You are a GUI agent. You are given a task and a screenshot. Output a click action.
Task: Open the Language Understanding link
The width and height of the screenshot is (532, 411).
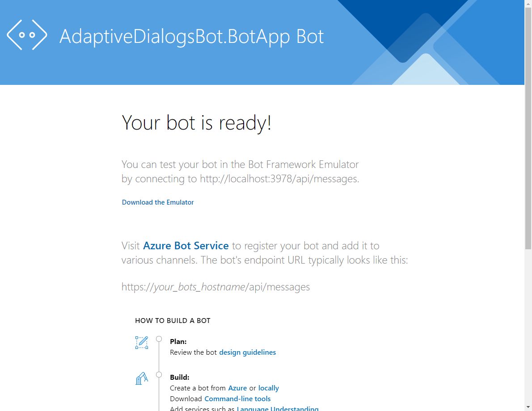coord(278,408)
